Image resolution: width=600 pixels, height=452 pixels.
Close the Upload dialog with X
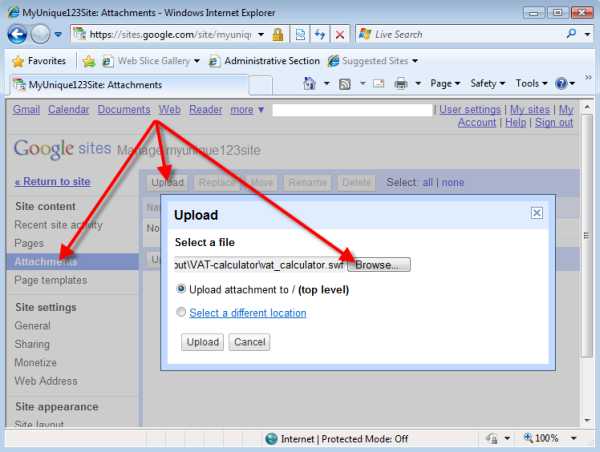(536, 213)
